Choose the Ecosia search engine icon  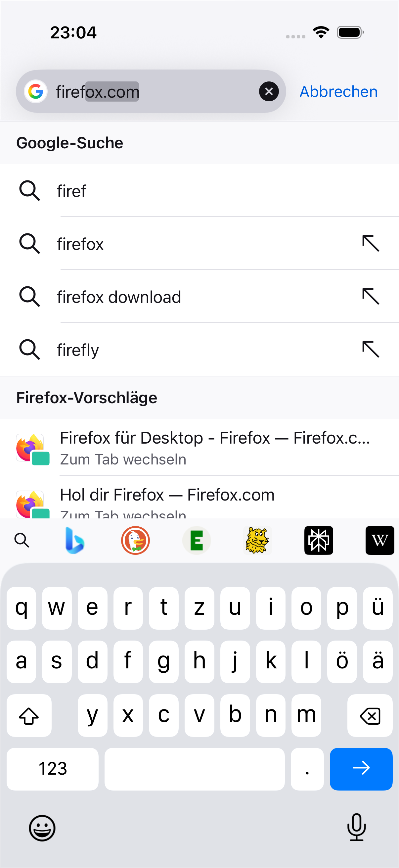pyautogui.click(x=197, y=541)
